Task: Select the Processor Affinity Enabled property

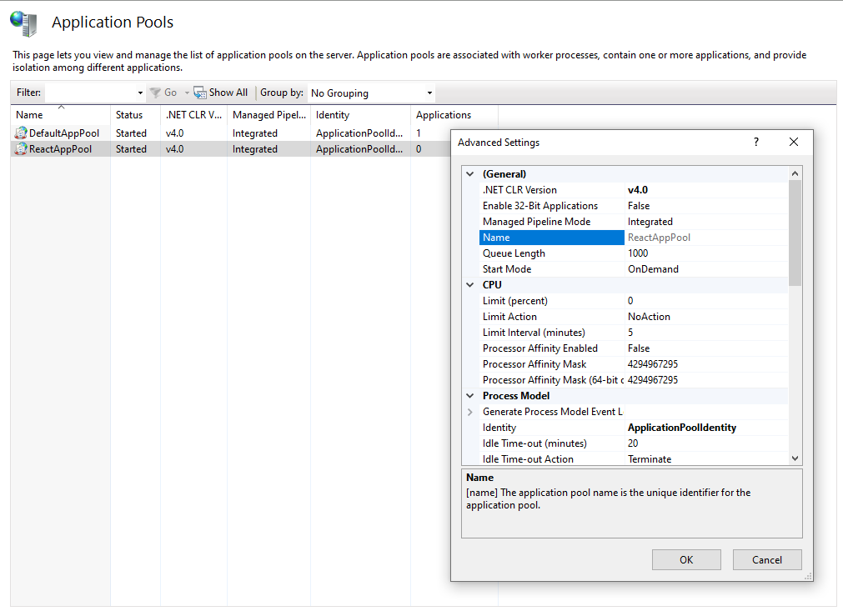Action: 539,348
